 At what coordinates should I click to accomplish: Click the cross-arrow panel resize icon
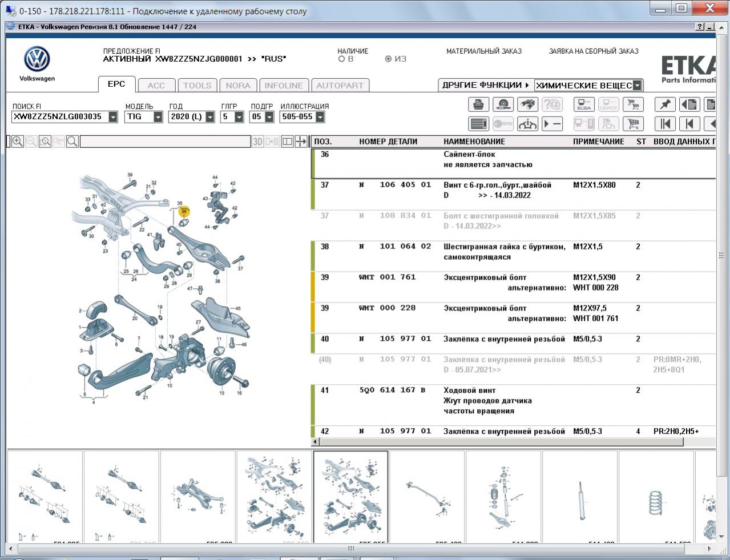pos(301,142)
